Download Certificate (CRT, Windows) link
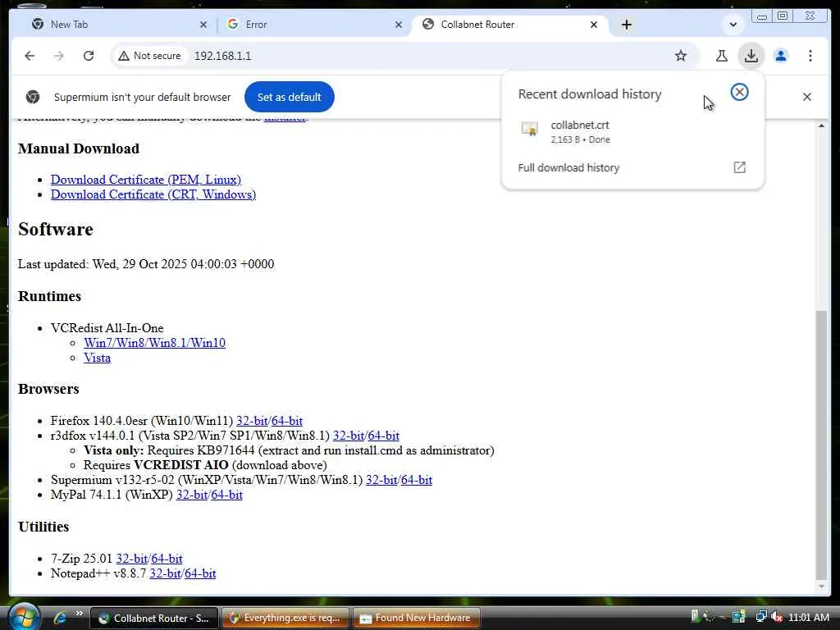 153,194
